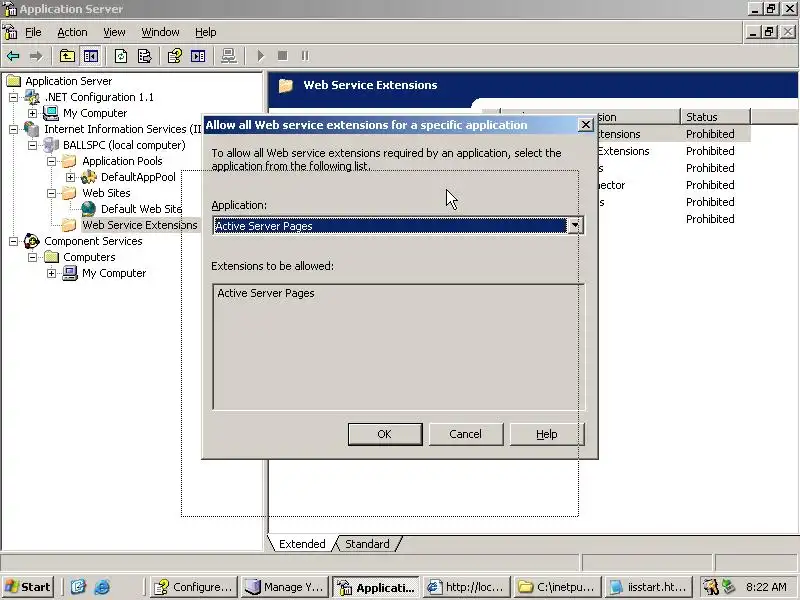Click the Component Services icon
This screenshot has width=800, height=600.
pos(32,241)
